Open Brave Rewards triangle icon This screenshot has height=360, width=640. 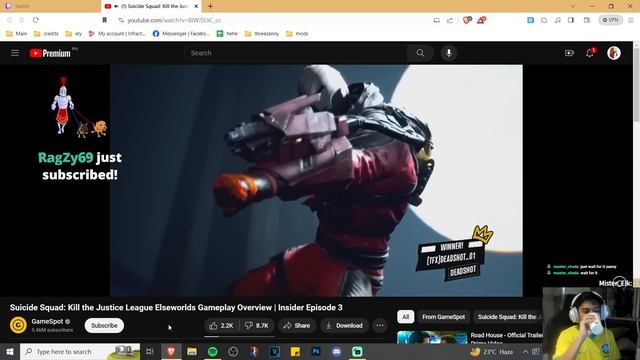[481, 20]
